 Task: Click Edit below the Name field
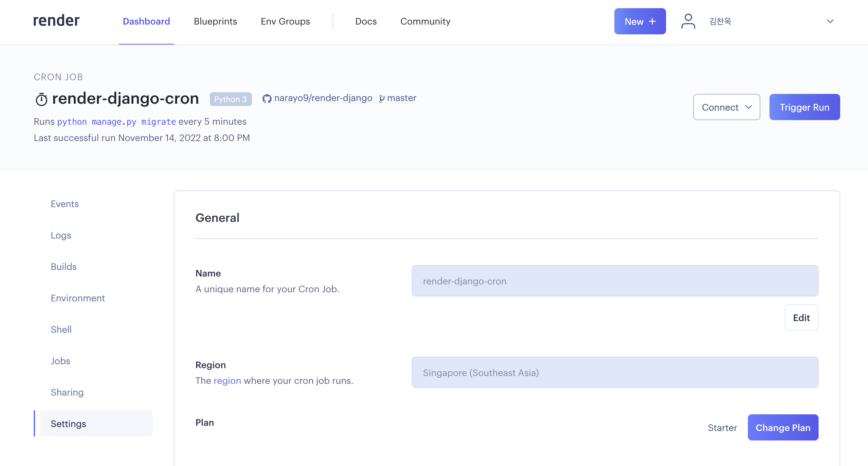pos(801,317)
